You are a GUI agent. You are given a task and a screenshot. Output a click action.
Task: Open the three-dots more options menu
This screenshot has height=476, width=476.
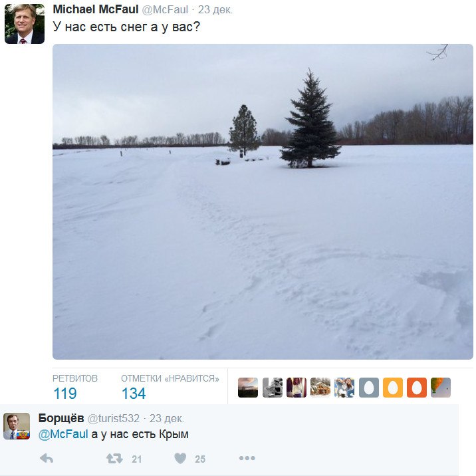pos(247,458)
